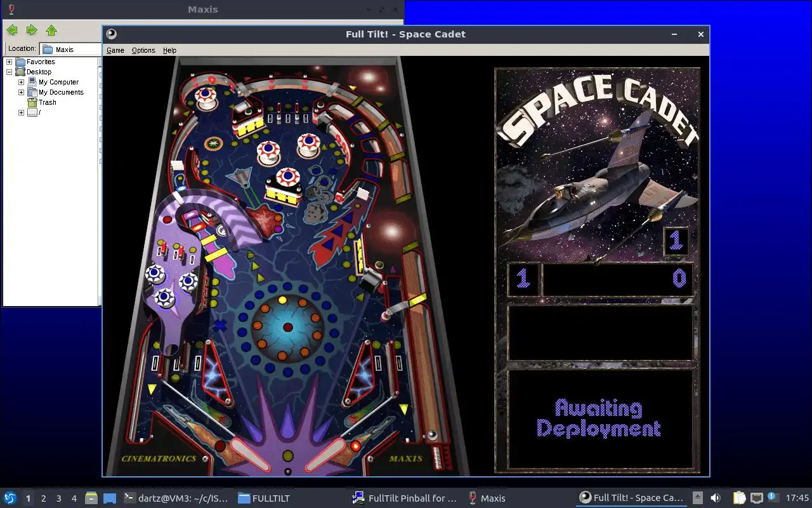
Task: Click the left yellow lane arrow
Action: [152, 389]
